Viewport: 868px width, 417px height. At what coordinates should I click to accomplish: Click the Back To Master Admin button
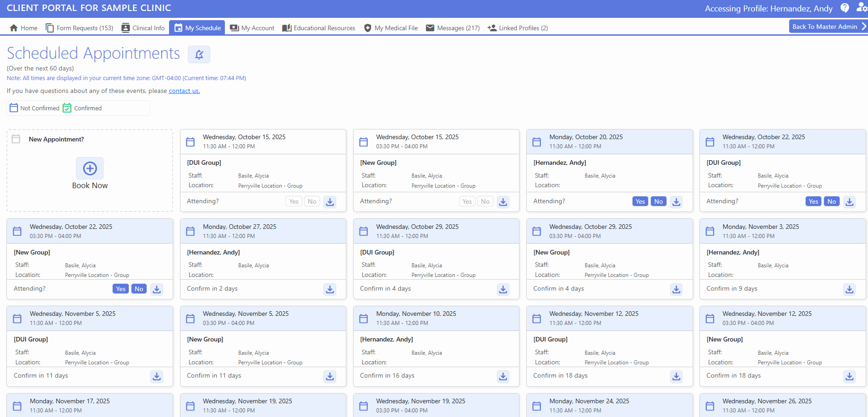click(825, 26)
